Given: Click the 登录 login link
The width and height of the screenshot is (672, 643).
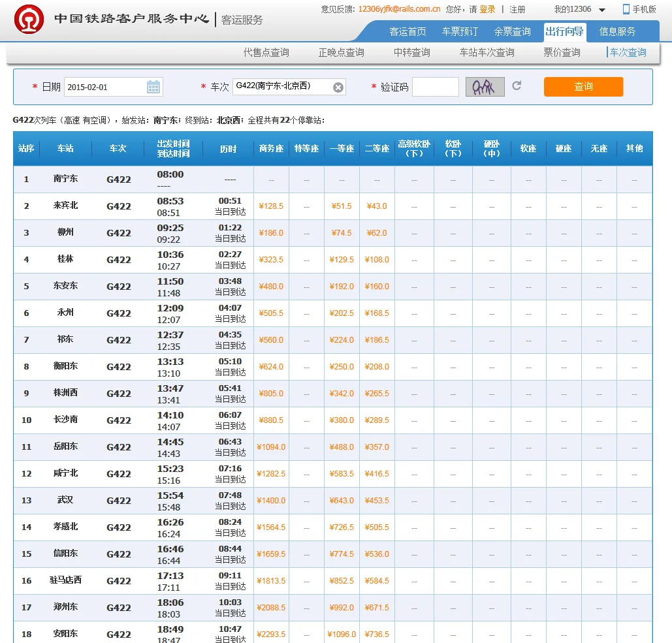Looking at the screenshot, I should point(487,9).
